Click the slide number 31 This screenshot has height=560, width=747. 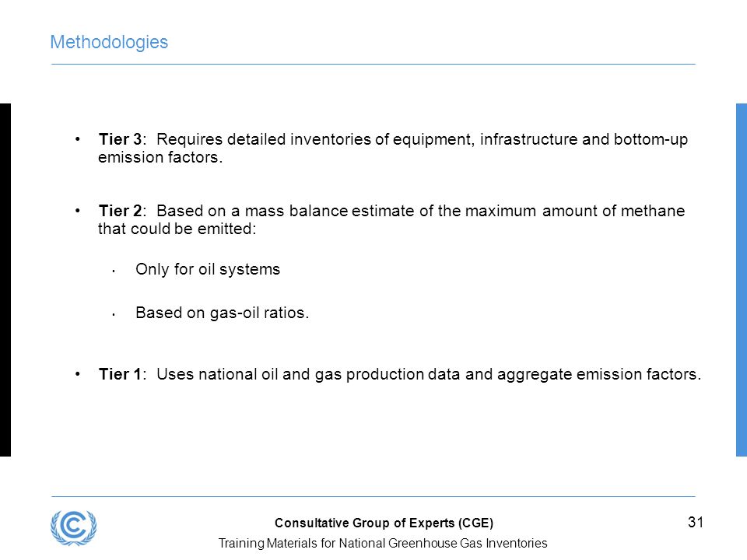click(696, 523)
